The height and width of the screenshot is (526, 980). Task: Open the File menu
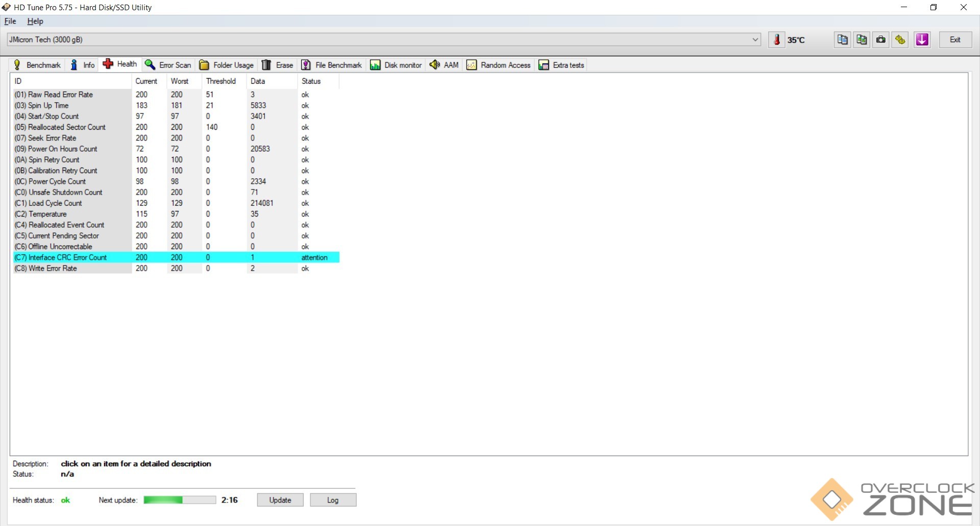[x=10, y=21]
